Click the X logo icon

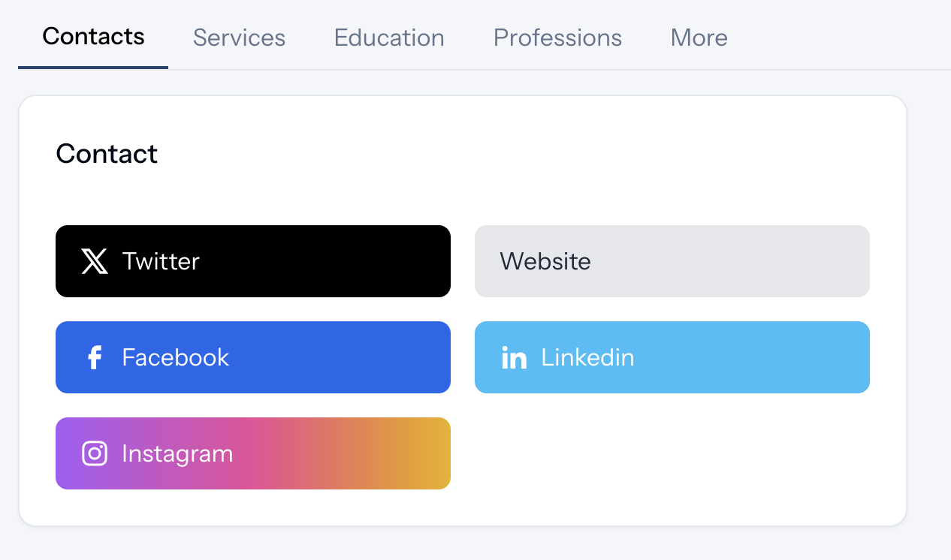pyautogui.click(x=95, y=261)
